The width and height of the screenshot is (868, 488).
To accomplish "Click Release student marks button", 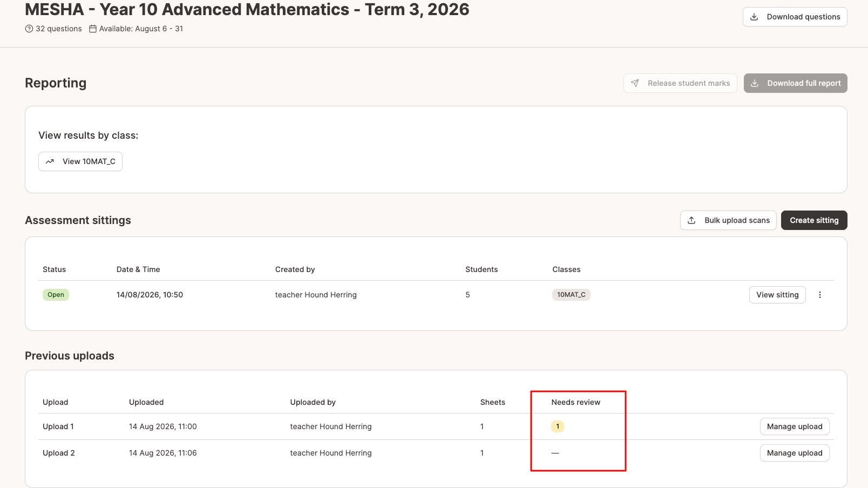I will click(x=680, y=83).
